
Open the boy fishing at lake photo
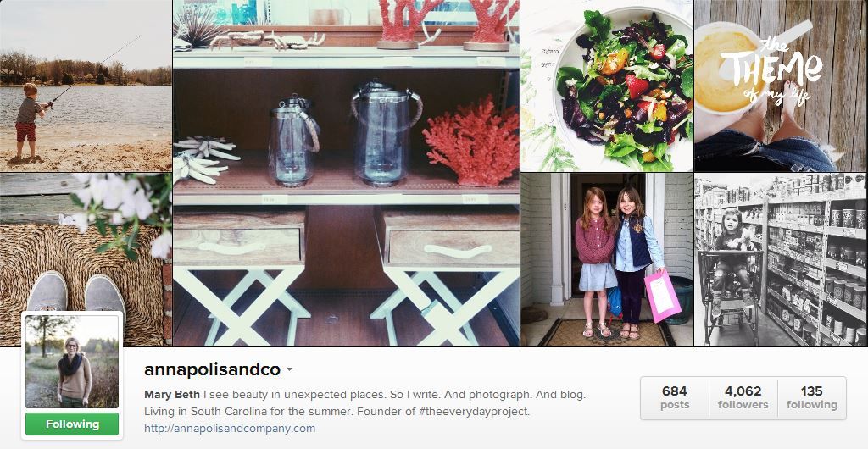[86, 86]
